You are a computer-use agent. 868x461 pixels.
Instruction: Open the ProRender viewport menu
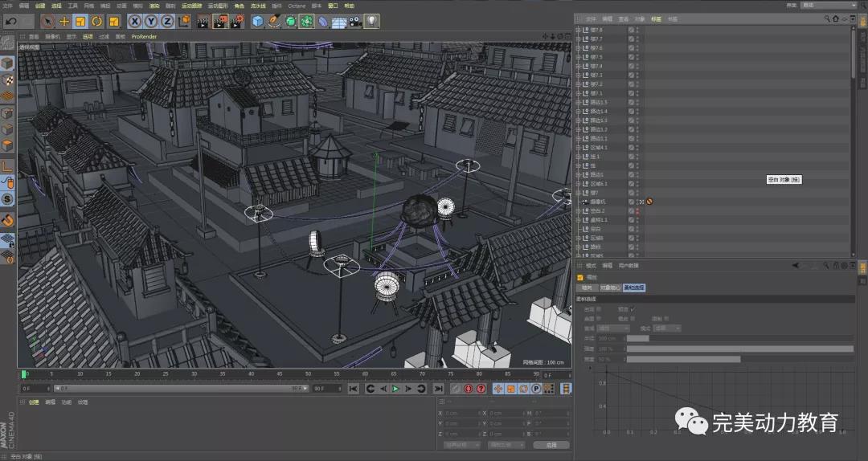pyautogui.click(x=145, y=36)
